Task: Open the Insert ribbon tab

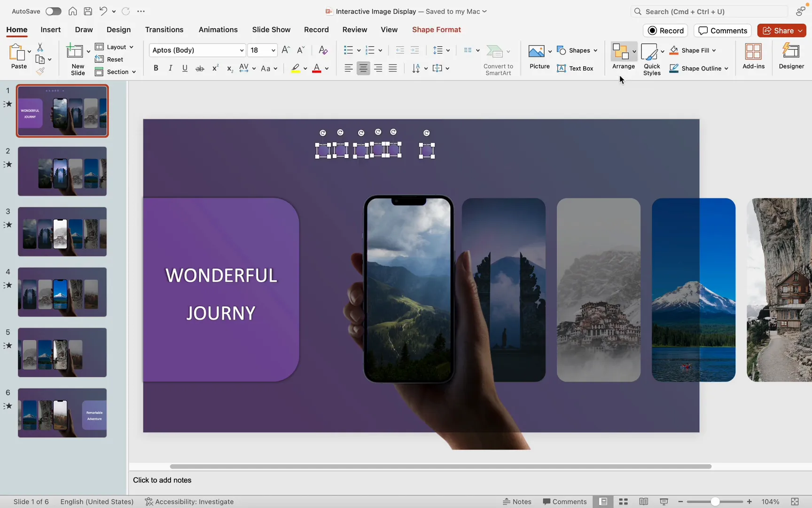Action: pos(50,30)
